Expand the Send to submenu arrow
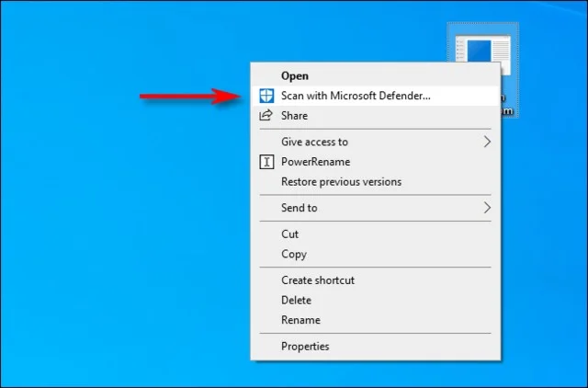The image size is (588, 388). click(x=487, y=209)
